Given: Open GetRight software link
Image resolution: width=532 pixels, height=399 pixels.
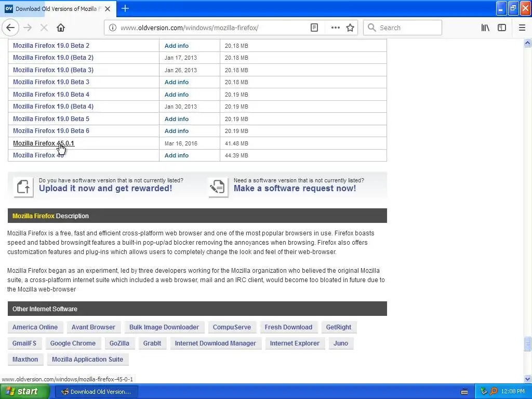Looking at the screenshot, I should point(339,327).
